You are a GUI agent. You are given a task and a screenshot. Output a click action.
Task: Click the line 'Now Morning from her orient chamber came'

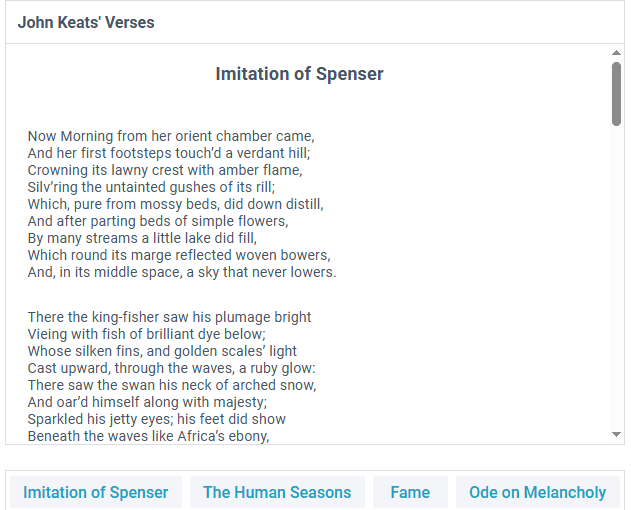click(171, 136)
